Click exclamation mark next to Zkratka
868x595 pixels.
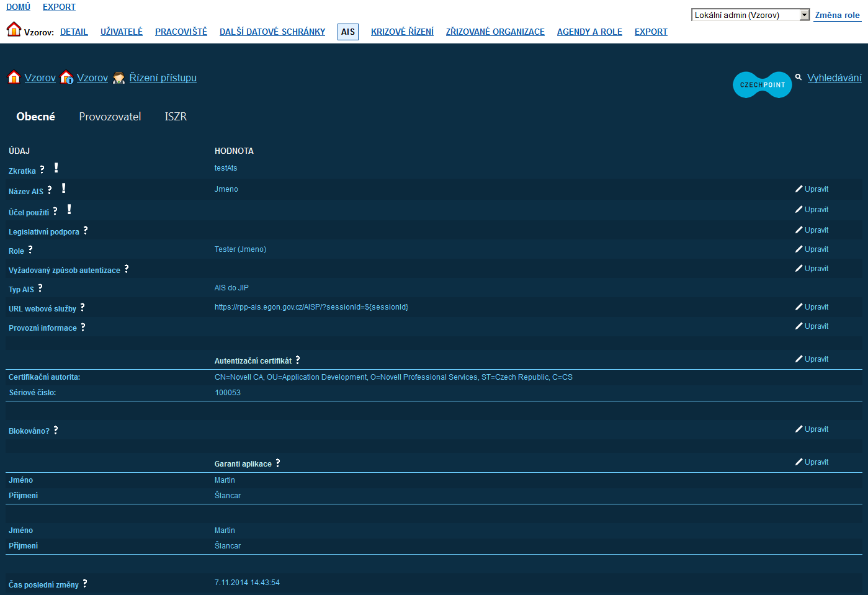click(56, 168)
